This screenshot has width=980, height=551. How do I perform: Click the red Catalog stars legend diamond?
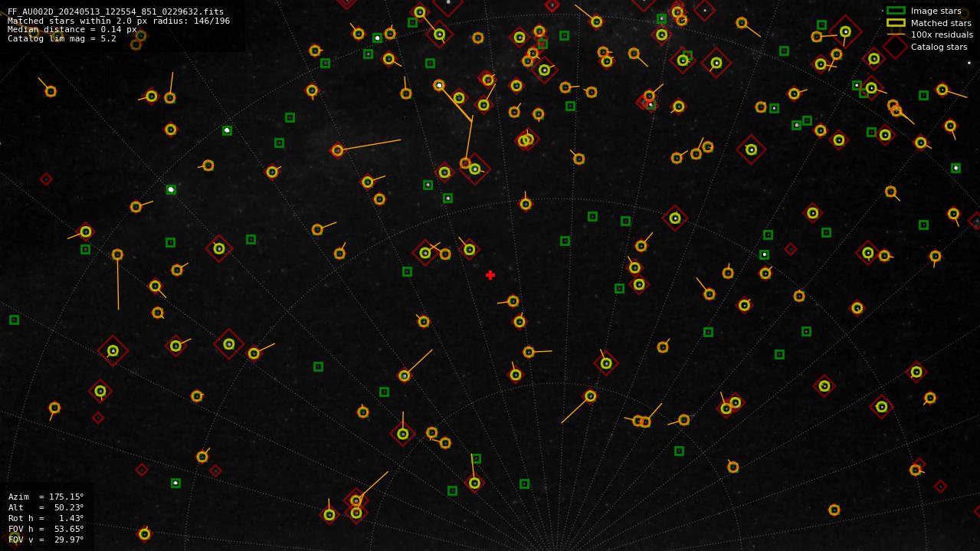(896, 47)
